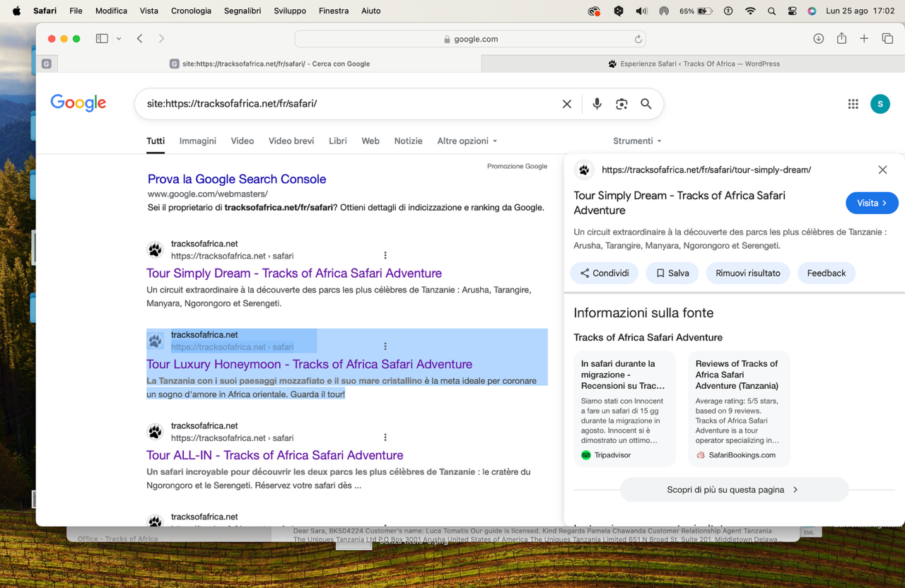Open Spotlight search in menu bar

(x=771, y=11)
